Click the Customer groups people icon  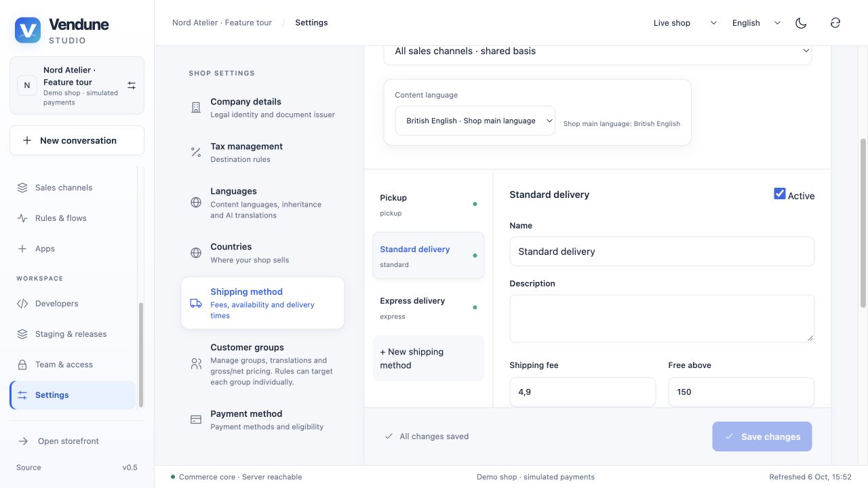(x=196, y=364)
